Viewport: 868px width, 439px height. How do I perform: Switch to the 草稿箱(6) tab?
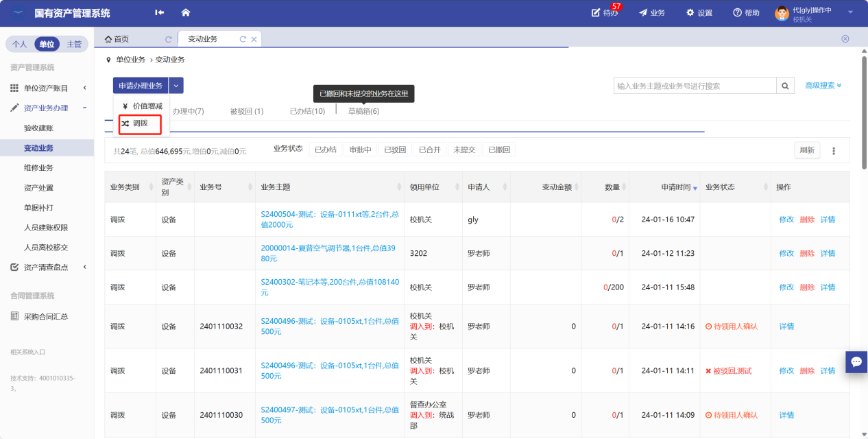[363, 111]
